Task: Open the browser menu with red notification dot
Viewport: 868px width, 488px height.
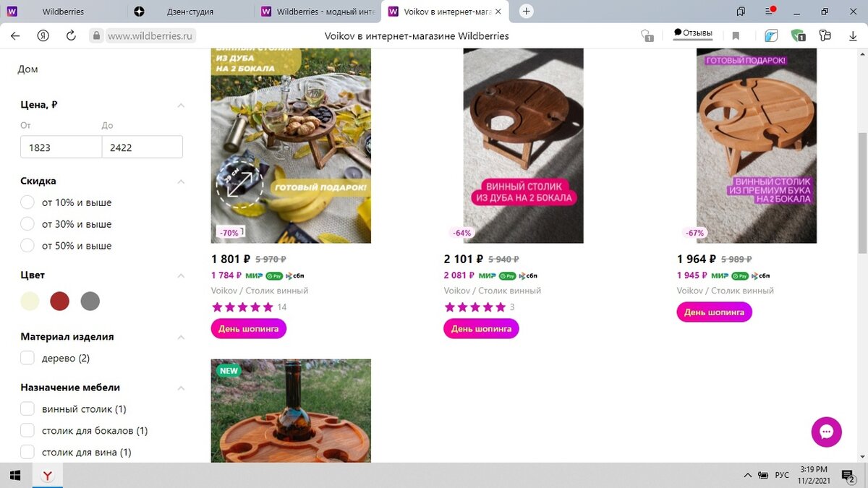Action: [770, 12]
